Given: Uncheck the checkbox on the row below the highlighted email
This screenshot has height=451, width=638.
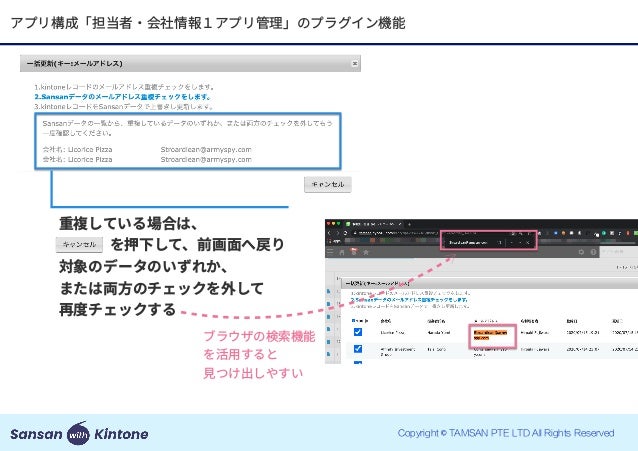Looking at the screenshot, I should pos(358,349).
